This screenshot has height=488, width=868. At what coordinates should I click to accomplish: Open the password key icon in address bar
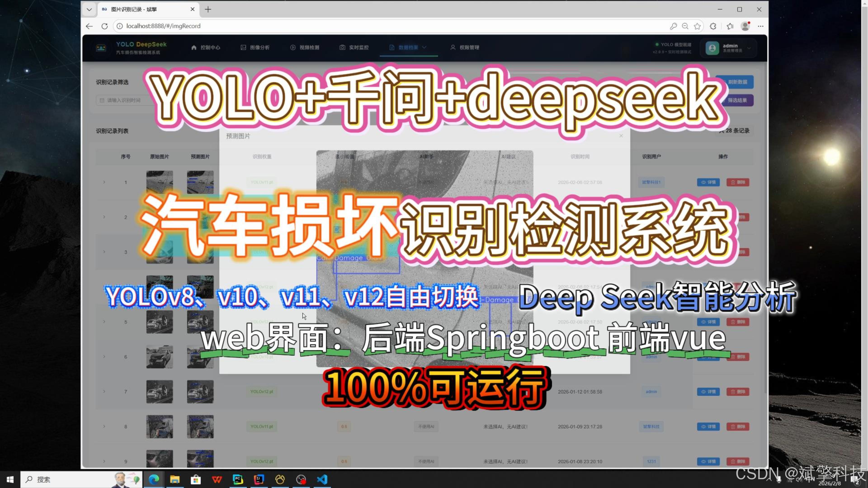[x=673, y=26]
